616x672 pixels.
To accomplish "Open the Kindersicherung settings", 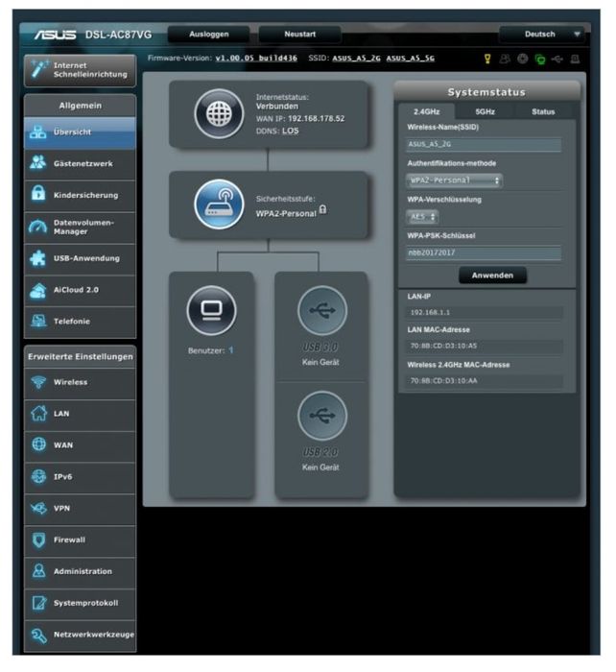I will coord(80,196).
